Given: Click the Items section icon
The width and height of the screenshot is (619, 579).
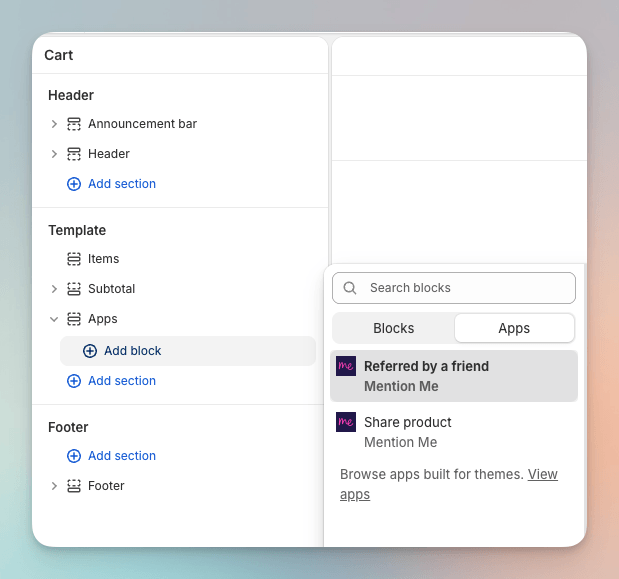Looking at the screenshot, I should (74, 259).
